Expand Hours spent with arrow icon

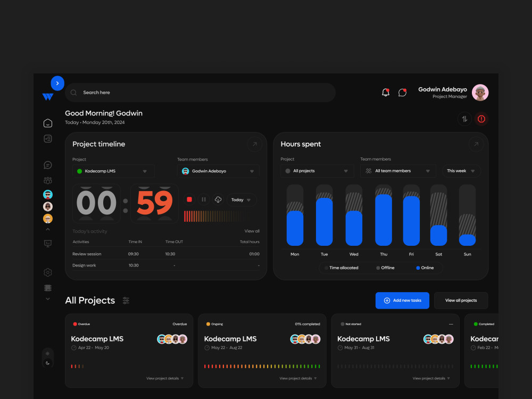click(476, 144)
